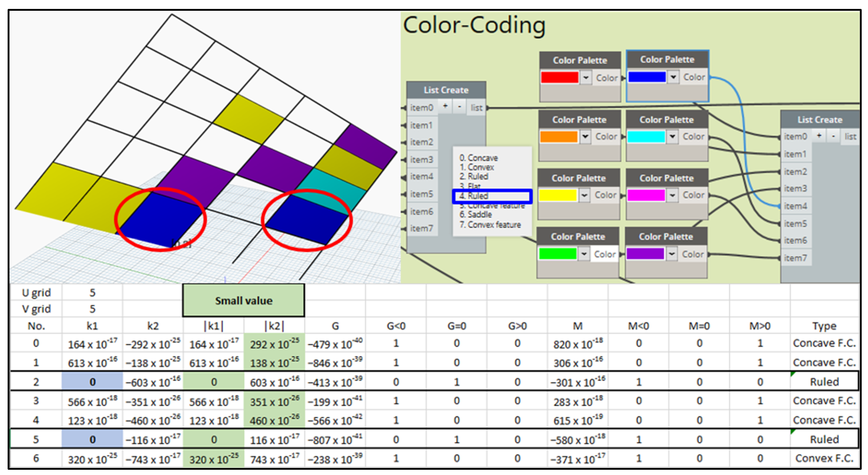The height and width of the screenshot is (475, 868).
Task: Open cyan Color Palette dropdown arrow
Action: click(672, 136)
